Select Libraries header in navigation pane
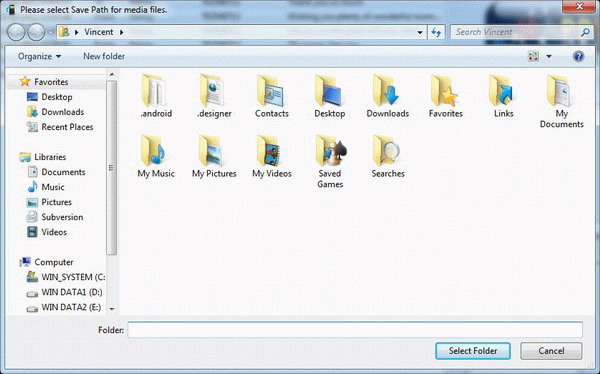Image resolution: width=600 pixels, height=374 pixels. coord(42,157)
